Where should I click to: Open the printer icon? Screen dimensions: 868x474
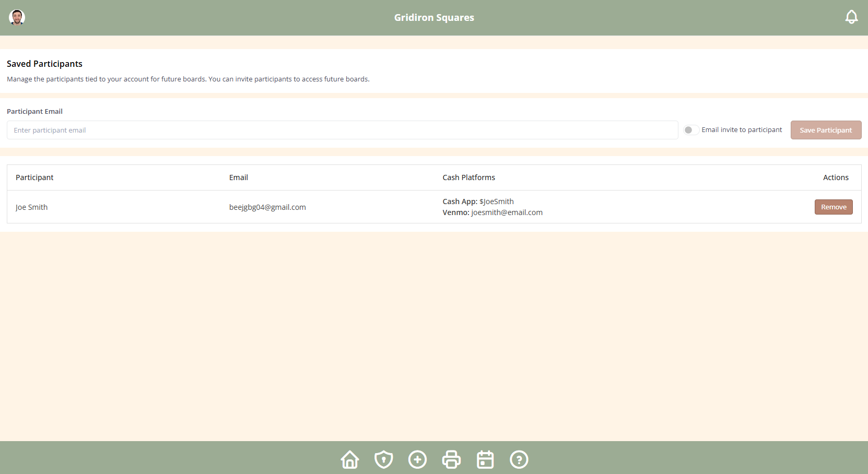pyautogui.click(x=451, y=459)
